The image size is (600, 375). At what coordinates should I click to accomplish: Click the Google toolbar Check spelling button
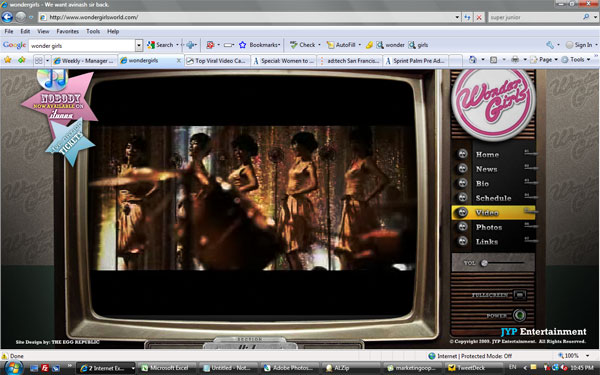(x=302, y=45)
